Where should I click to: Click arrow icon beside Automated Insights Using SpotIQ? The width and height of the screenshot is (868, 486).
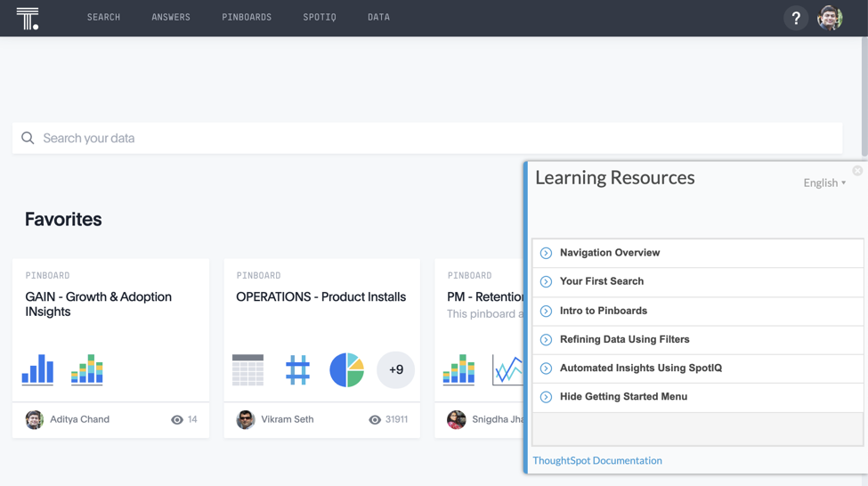pyautogui.click(x=546, y=369)
